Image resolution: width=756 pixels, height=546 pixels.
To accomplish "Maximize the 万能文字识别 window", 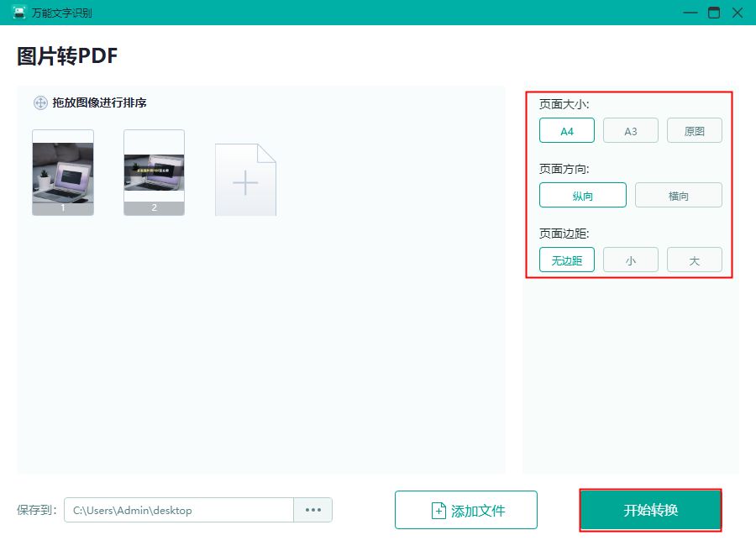I will click(714, 13).
